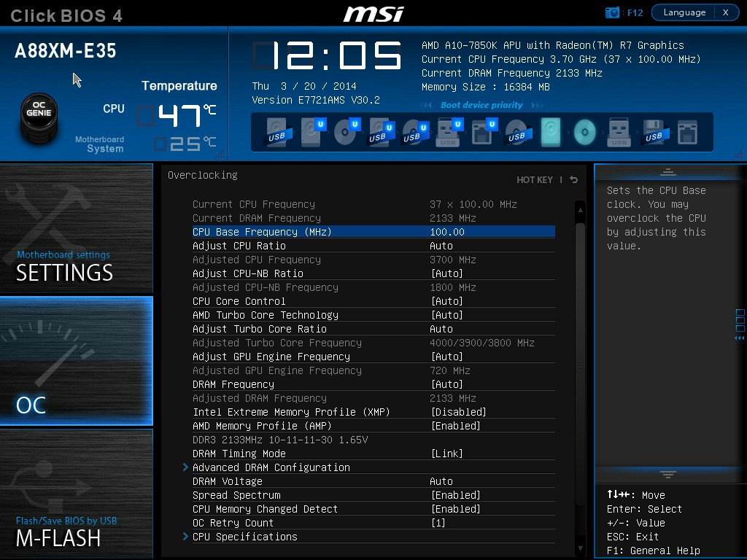Click the Memory Size 16384 MB text
Viewport: 747px width, 560px height.
click(486, 87)
